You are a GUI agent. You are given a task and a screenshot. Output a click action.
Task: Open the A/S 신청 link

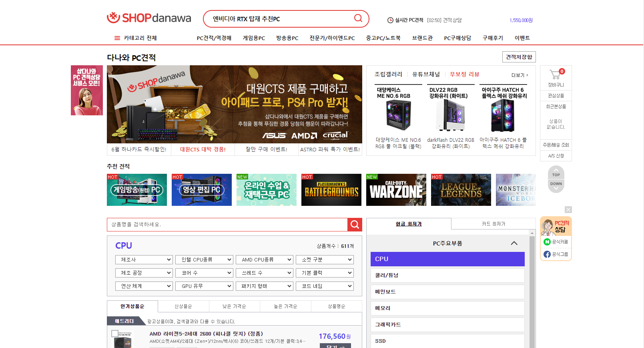[x=556, y=156]
